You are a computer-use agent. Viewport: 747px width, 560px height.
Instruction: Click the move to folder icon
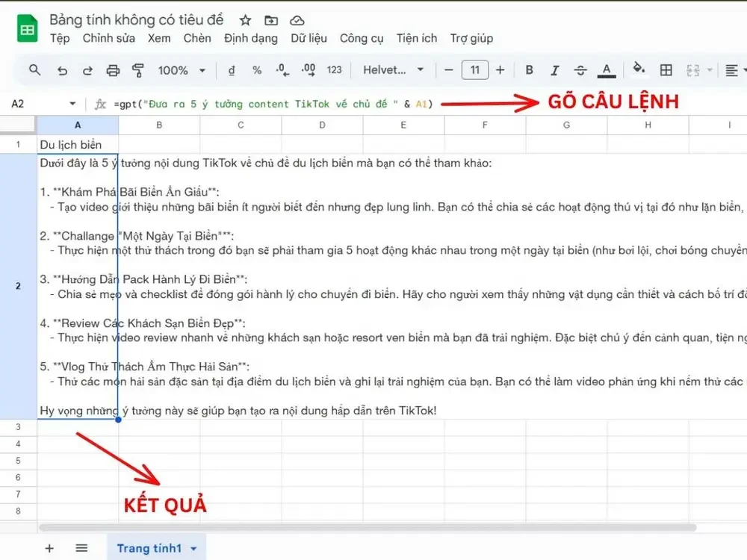[271, 20]
